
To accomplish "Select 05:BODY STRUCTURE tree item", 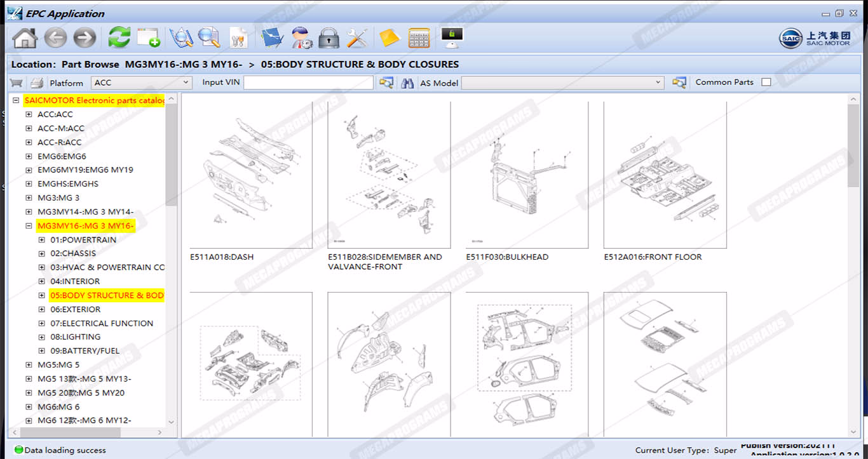I will [107, 295].
